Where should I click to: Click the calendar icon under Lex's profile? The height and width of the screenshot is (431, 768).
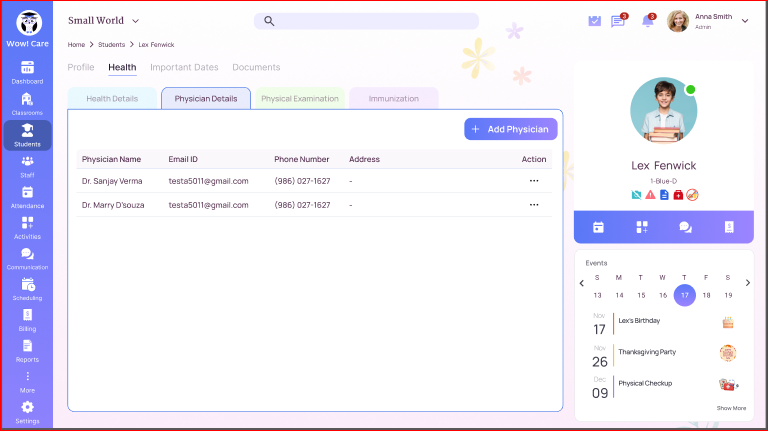click(x=598, y=227)
